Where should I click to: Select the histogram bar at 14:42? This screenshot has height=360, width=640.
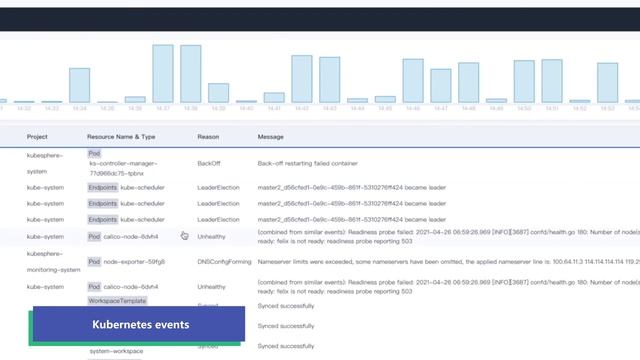pos(302,79)
